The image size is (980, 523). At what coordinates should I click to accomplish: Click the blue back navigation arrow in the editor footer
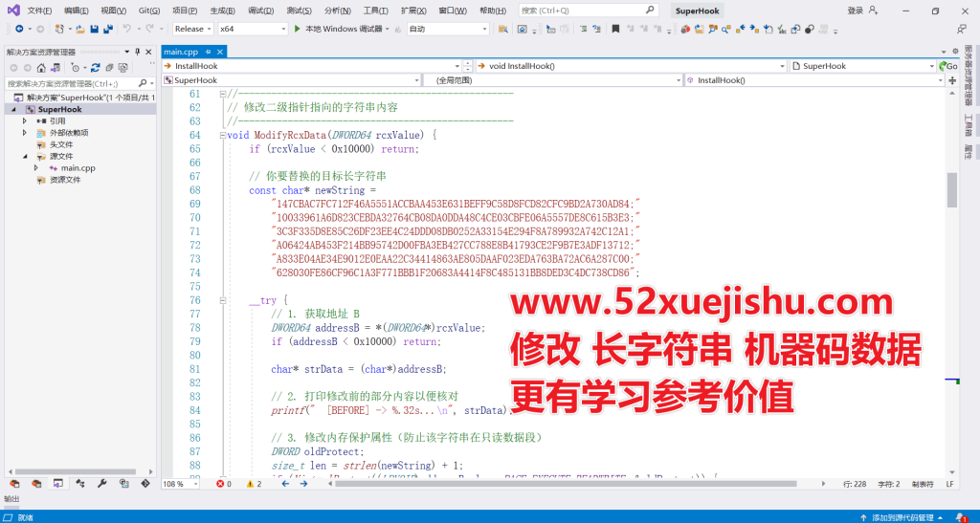pyautogui.click(x=285, y=484)
